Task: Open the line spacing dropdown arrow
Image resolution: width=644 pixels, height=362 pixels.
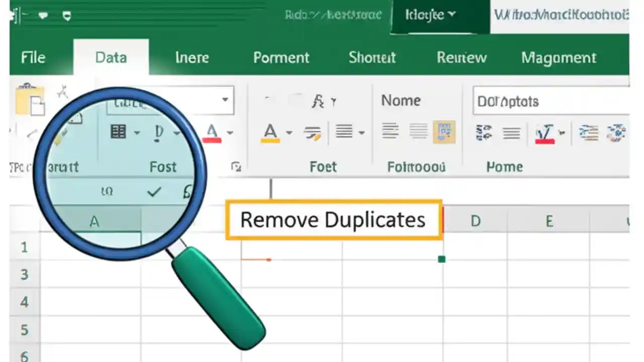Action: (361, 133)
